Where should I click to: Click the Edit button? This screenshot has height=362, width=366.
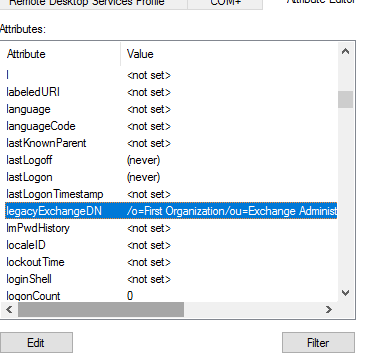point(36,342)
